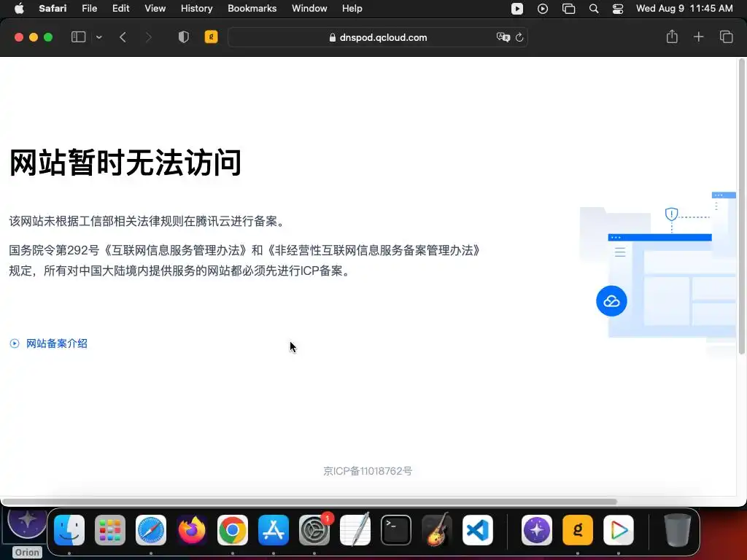This screenshot has height=560, width=747.
Task: Go forward to the next page
Action: coord(148,37)
